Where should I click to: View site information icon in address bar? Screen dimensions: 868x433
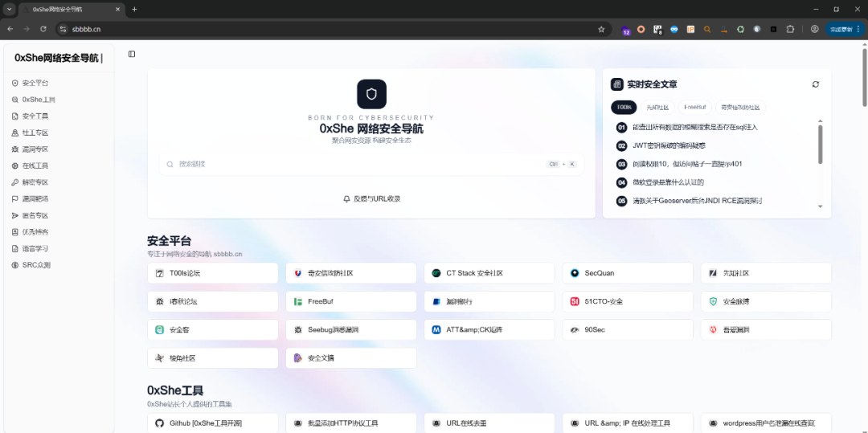[63, 29]
